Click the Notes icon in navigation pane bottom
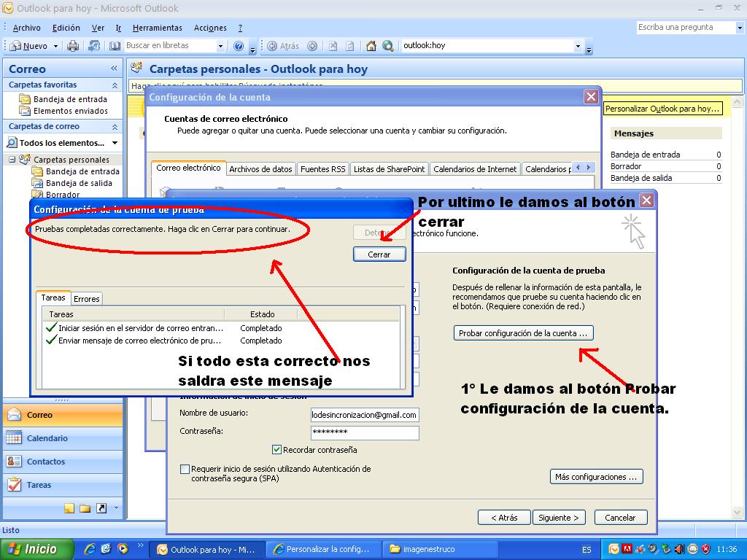The image size is (747, 560). [69, 508]
